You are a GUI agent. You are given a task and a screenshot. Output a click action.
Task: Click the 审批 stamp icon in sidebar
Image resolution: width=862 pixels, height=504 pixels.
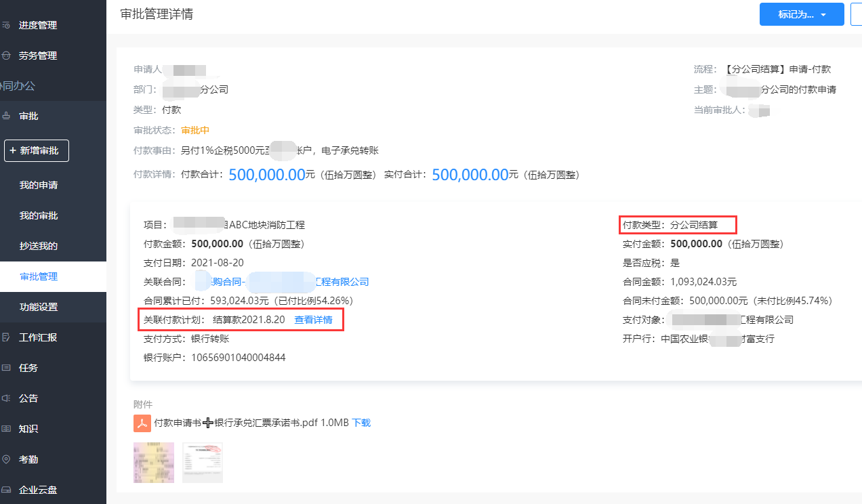click(6, 117)
